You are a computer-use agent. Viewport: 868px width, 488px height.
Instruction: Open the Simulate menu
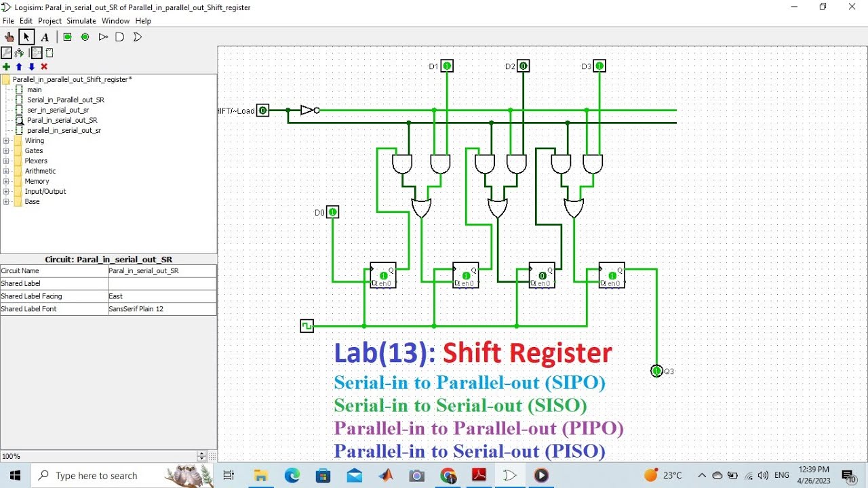(x=81, y=21)
